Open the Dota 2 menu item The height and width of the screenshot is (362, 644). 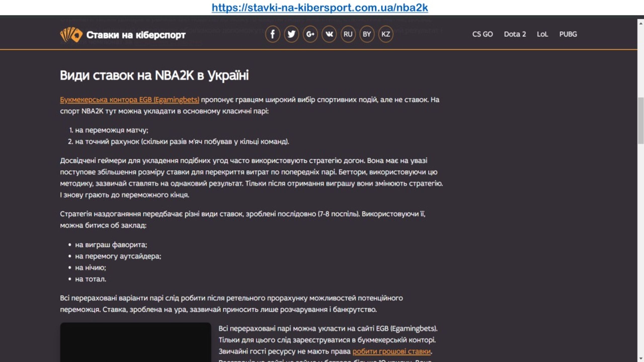[515, 34]
